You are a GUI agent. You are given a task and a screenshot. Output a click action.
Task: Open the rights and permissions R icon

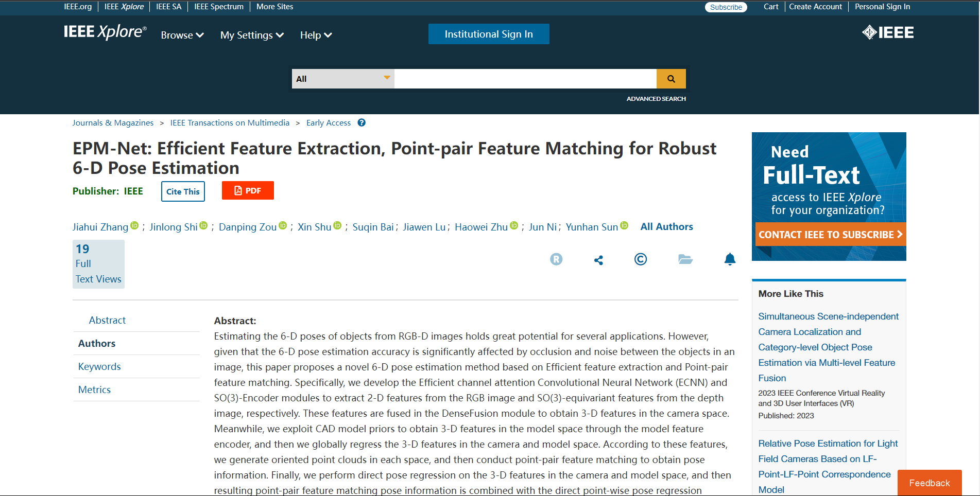[x=556, y=259]
